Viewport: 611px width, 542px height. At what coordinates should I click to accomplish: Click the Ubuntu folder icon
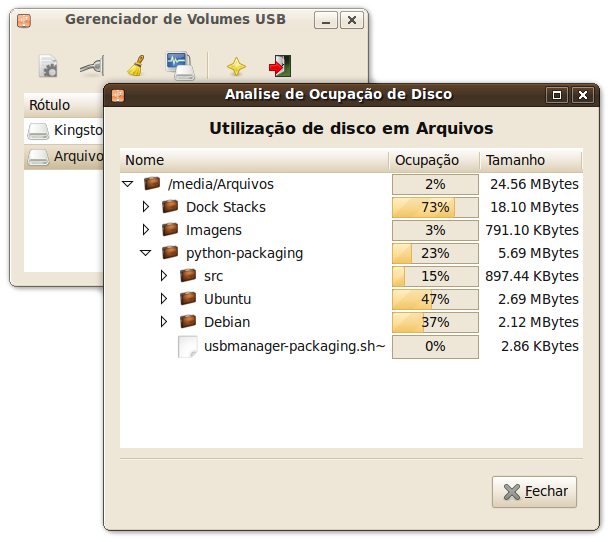[x=188, y=298]
